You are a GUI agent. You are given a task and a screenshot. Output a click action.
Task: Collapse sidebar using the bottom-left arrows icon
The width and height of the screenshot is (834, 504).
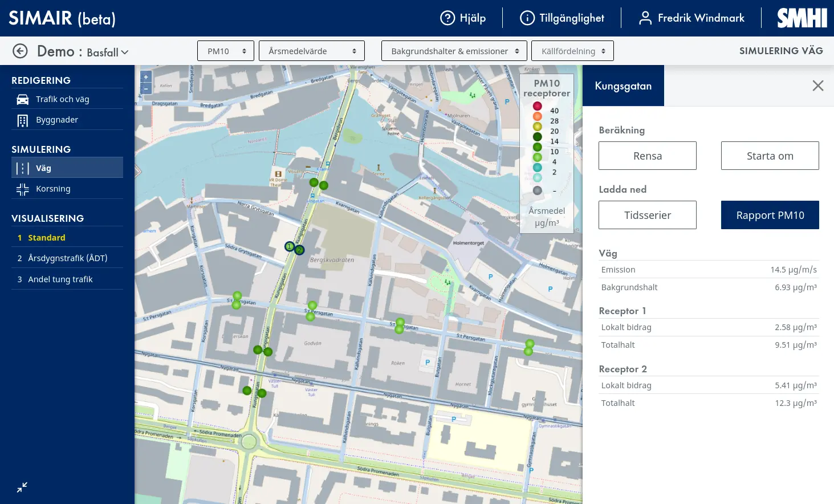coord(22,487)
